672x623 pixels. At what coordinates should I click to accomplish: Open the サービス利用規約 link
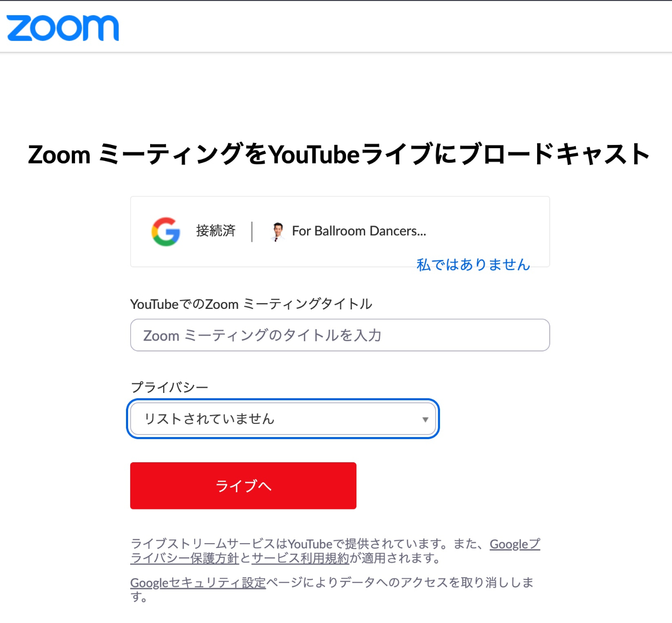click(300, 558)
